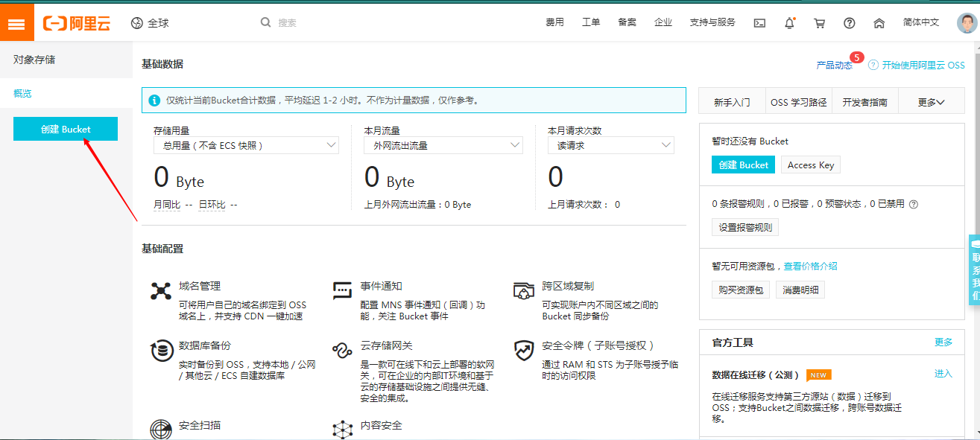Screen dimensions: 980x440
Task: Click the 安全令牌 shield icon
Action: [x=525, y=350]
